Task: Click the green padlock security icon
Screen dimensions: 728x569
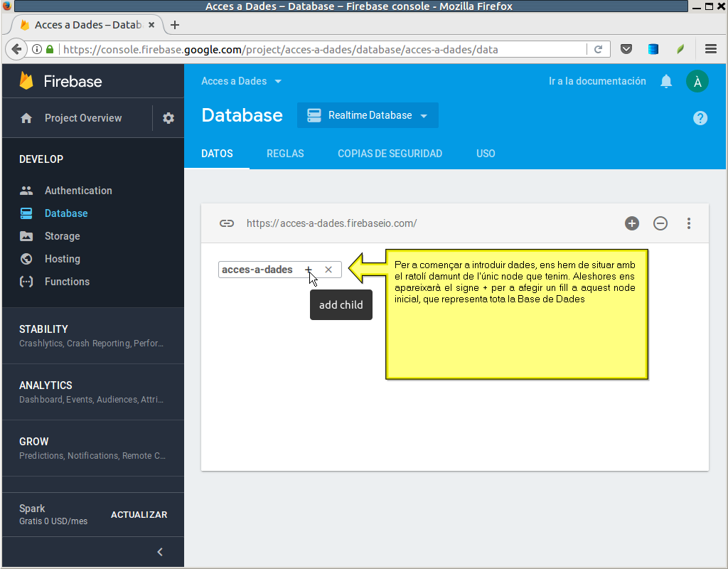Action: pyautogui.click(x=50, y=49)
